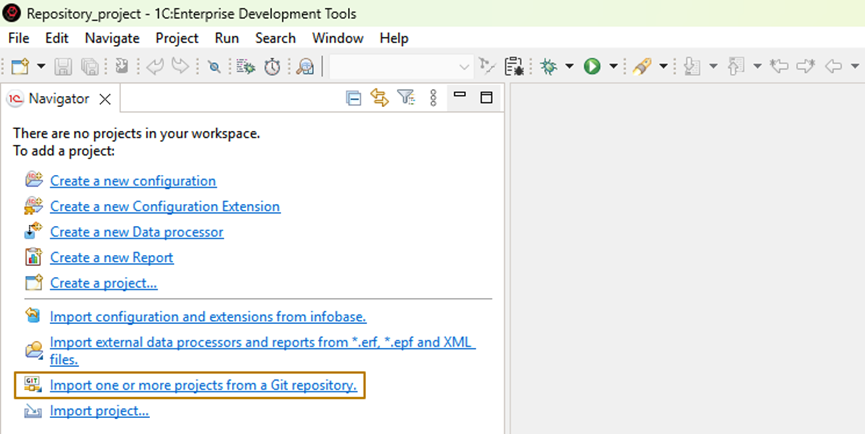Viewport: 865px width, 434px height.
Task: Open Navigator view menu (three dots)
Action: coord(433,98)
